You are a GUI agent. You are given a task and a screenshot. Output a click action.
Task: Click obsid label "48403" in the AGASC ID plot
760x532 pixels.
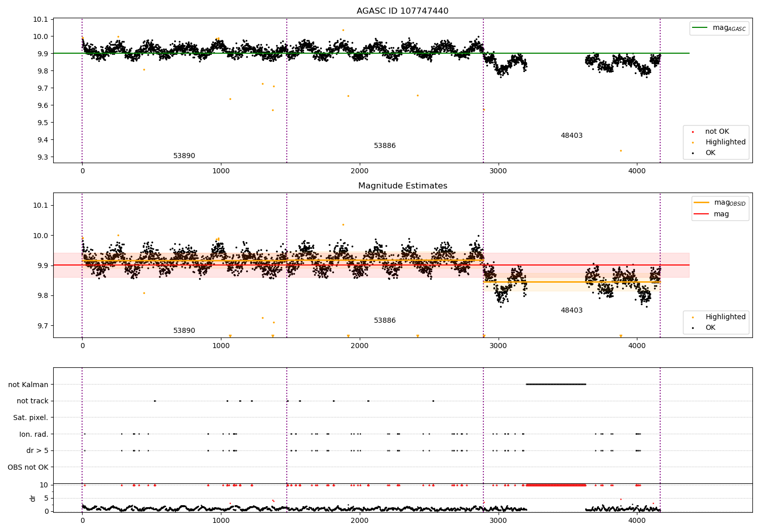572,136
